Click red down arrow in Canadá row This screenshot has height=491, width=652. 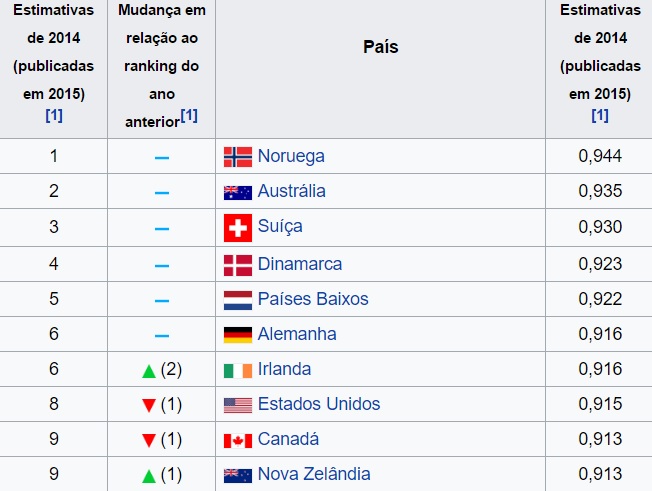[148, 440]
